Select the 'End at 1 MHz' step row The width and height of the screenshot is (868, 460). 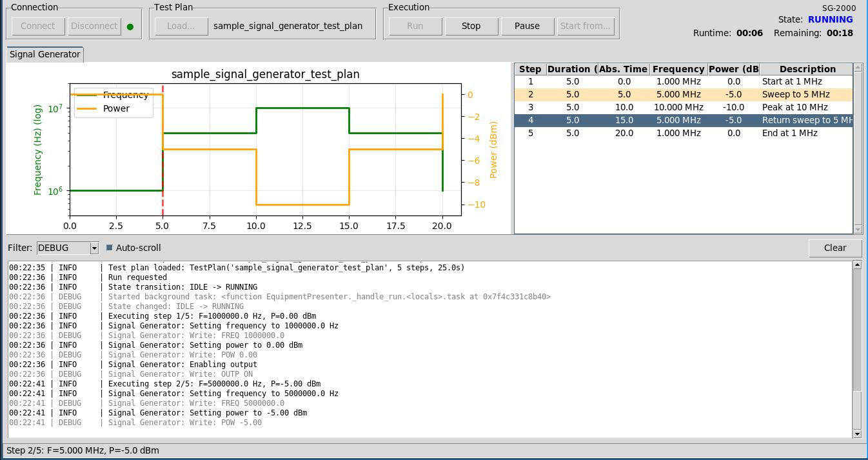click(x=684, y=133)
